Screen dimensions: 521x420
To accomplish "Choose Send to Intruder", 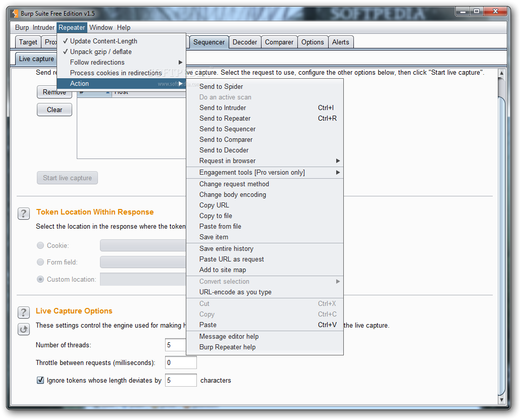I will pyautogui.click(x=265, y=108).
